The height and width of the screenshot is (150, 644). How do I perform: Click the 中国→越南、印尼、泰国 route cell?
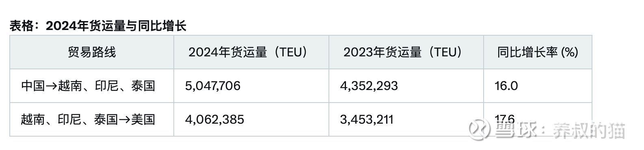[92, 86]
